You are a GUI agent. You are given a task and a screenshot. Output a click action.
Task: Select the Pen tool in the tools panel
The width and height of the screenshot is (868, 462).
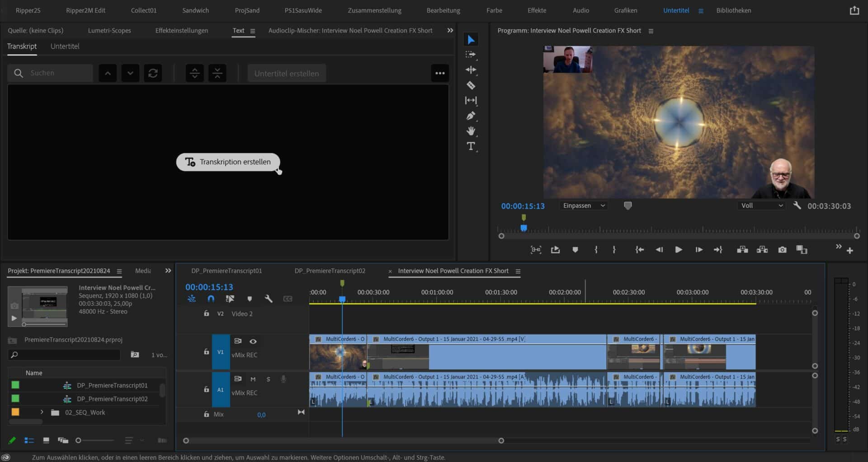pyautogui.click(x=471, y=116)
